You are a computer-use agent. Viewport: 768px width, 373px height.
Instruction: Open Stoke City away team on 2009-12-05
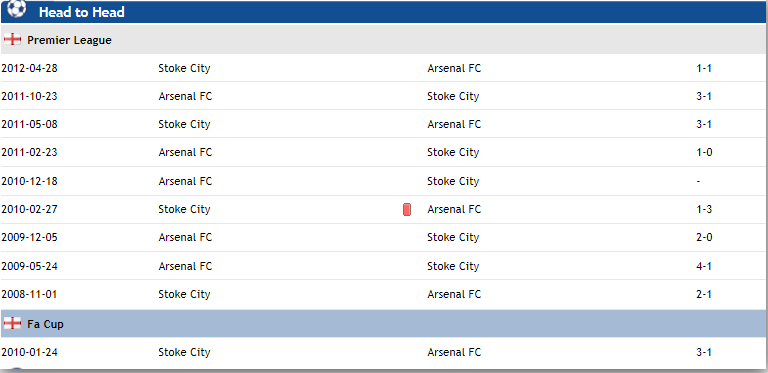point(453,237)
